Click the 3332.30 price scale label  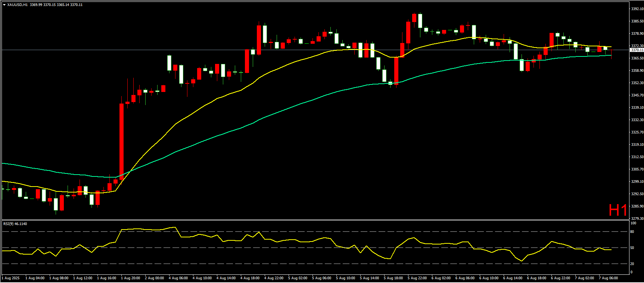[x=637, y=120]
